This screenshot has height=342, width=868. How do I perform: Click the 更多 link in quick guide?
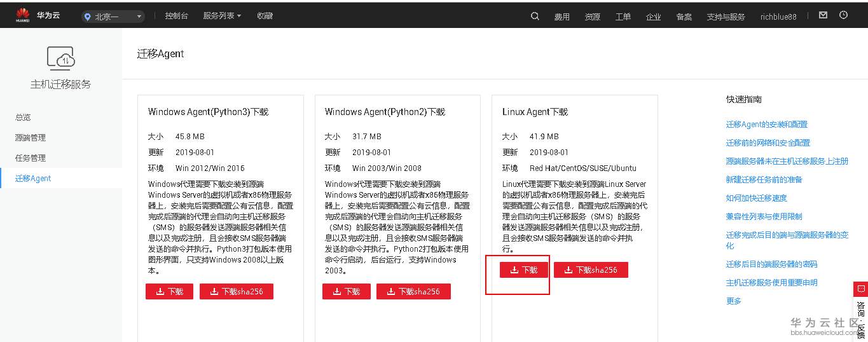(734, 301)
